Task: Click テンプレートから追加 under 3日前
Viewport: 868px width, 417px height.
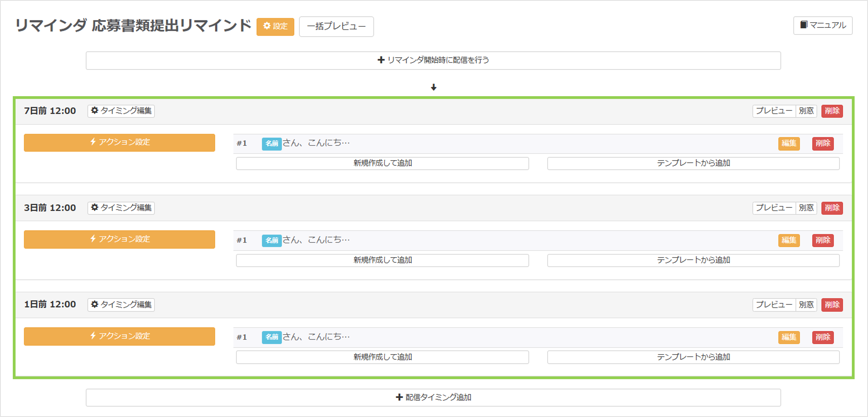Action: pos(693,260)
